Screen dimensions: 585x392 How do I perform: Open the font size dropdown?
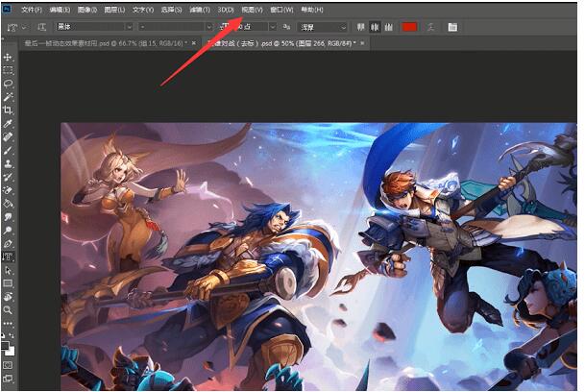point(273,27)
